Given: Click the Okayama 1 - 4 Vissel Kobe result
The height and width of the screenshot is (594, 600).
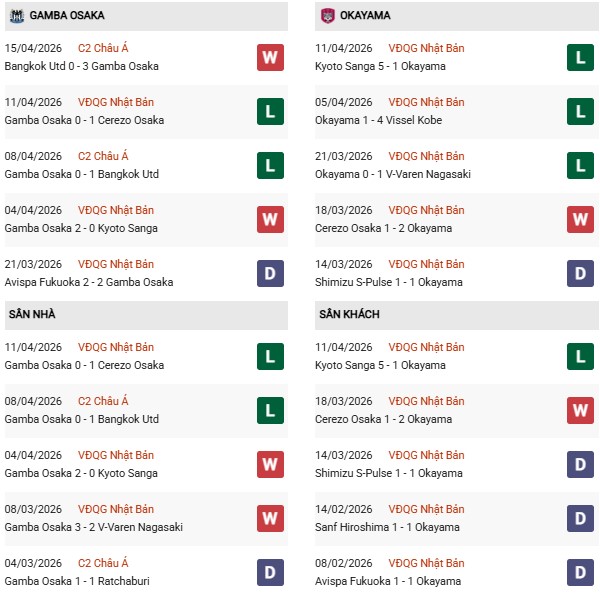Looking at the screenshot, I should [377, 120].
